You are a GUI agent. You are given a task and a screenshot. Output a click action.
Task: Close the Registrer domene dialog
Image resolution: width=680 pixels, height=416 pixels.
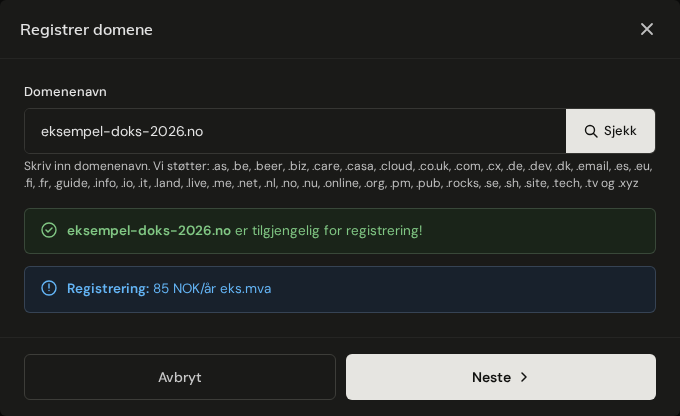click(x=647, y=29)
